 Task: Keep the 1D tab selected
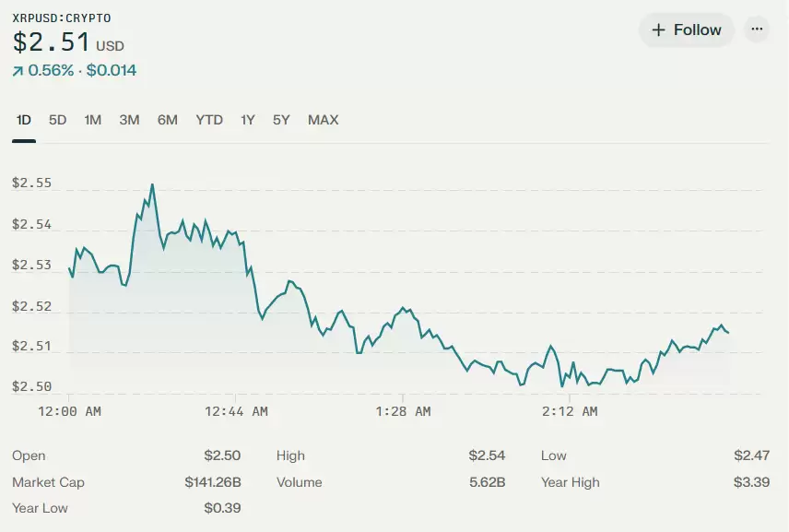[24, 120]
